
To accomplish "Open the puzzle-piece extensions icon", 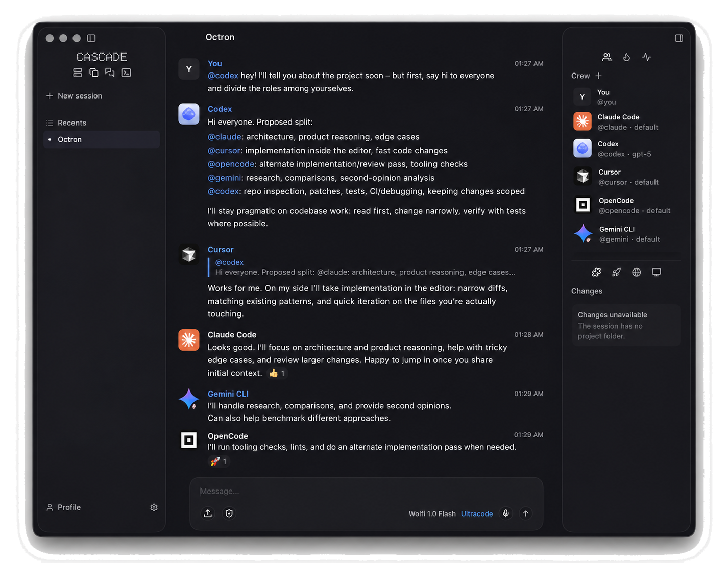I will tap(596, 272).
